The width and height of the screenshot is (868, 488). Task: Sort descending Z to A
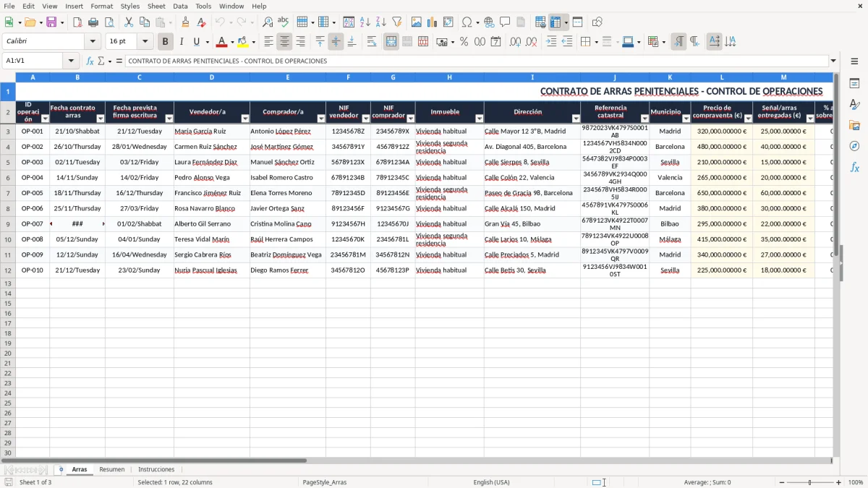[x=380, y=22]
